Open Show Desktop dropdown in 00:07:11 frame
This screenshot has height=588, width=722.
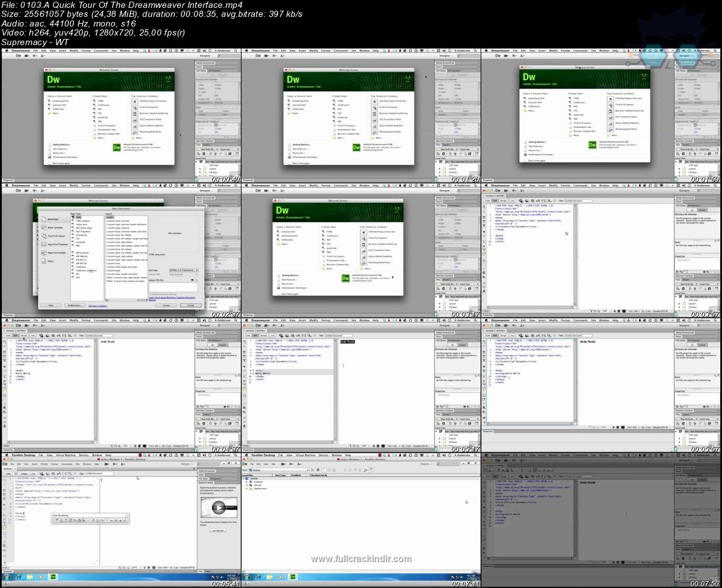[x=279, y=470]
